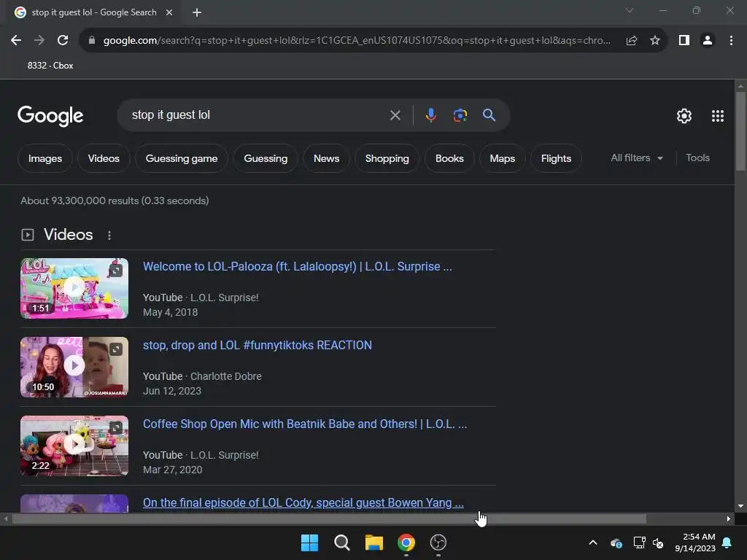747x560 pixels.
Task: Open the Google apps grid
Action: pyautogui.click(x=718, y=116)
